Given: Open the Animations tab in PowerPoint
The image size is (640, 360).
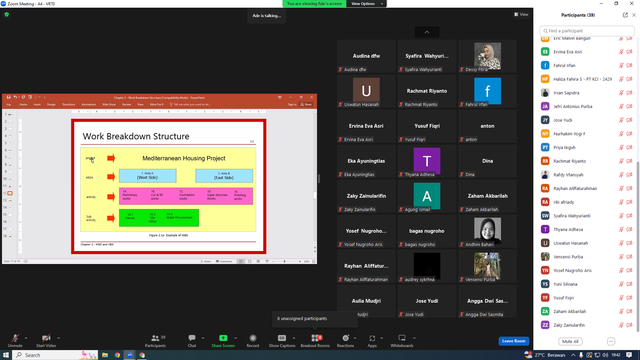Looking at the screenshot, I should tap(89, 104).
